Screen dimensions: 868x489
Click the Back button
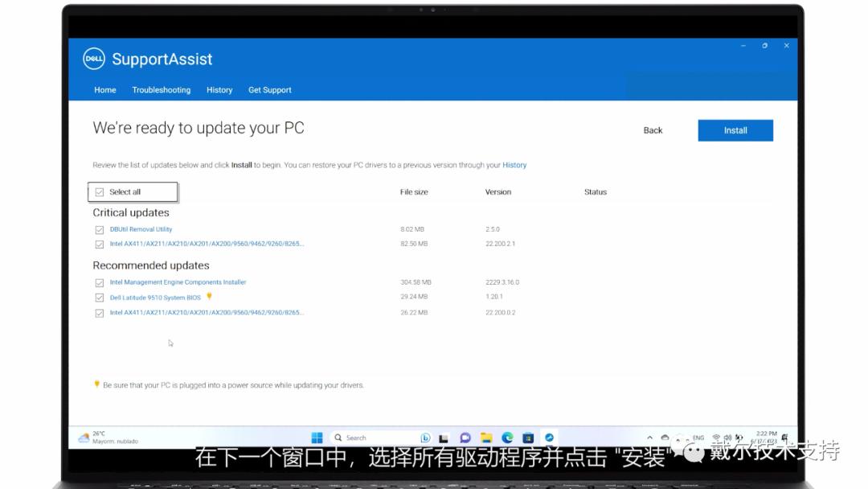click(653, 130)
